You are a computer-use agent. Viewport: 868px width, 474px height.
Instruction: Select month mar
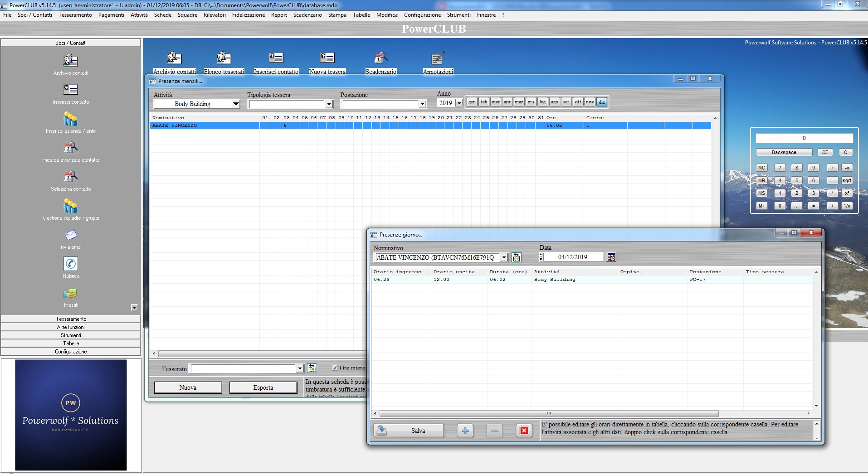coord(496,102)
